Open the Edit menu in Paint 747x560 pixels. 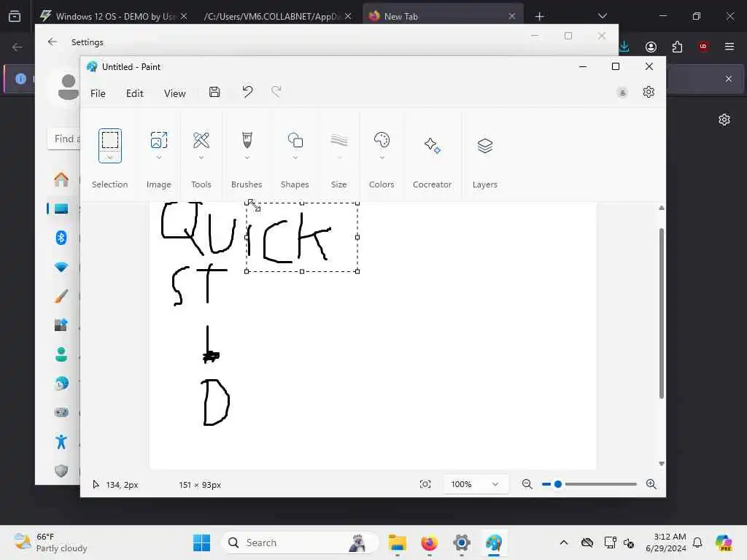[x=135, y=93]
